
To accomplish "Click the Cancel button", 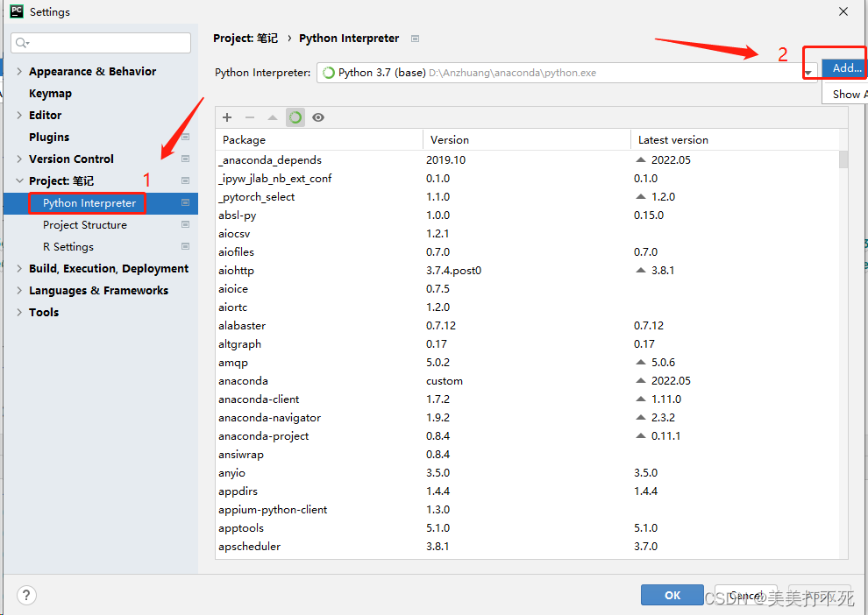I will pos(745,595).
